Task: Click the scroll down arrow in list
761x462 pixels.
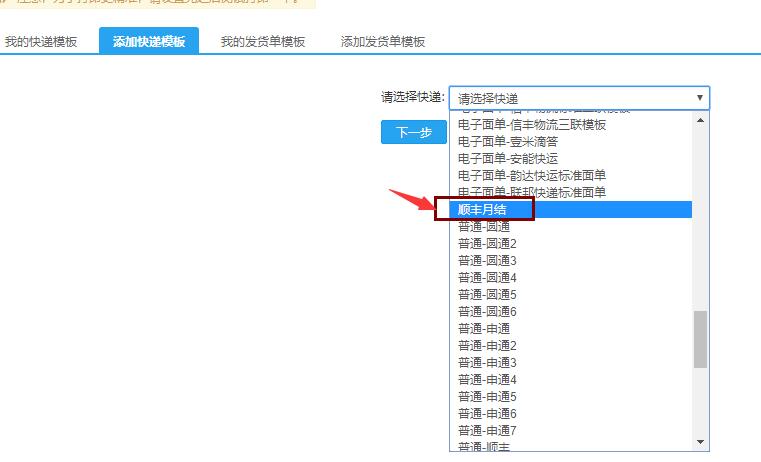Action: pyautogui.click(x=700, y=441)
